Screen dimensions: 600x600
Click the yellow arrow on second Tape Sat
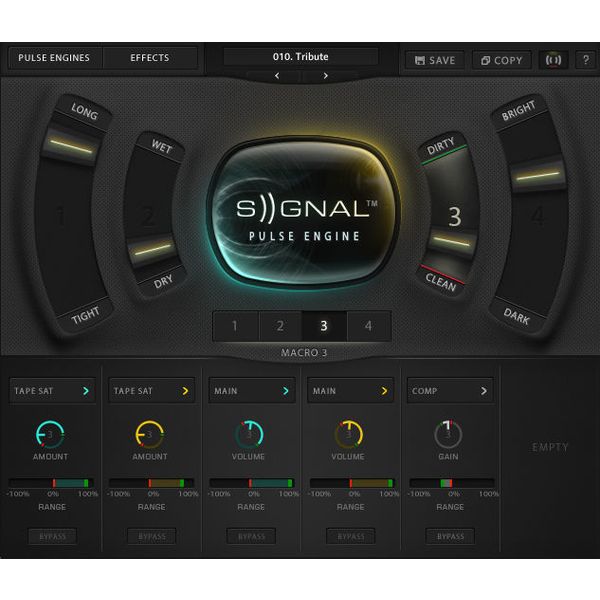click(x=186, y=391)
